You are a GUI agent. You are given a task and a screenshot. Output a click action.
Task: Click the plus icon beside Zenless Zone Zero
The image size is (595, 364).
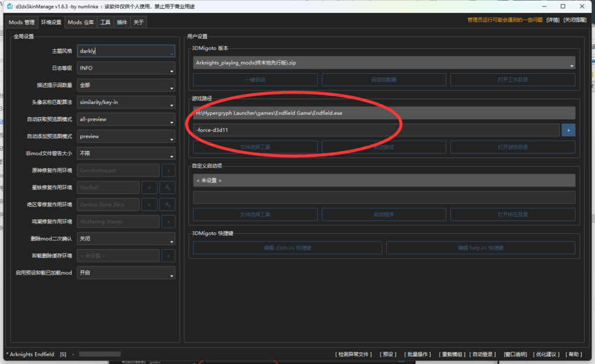click(x=149, y=204)
